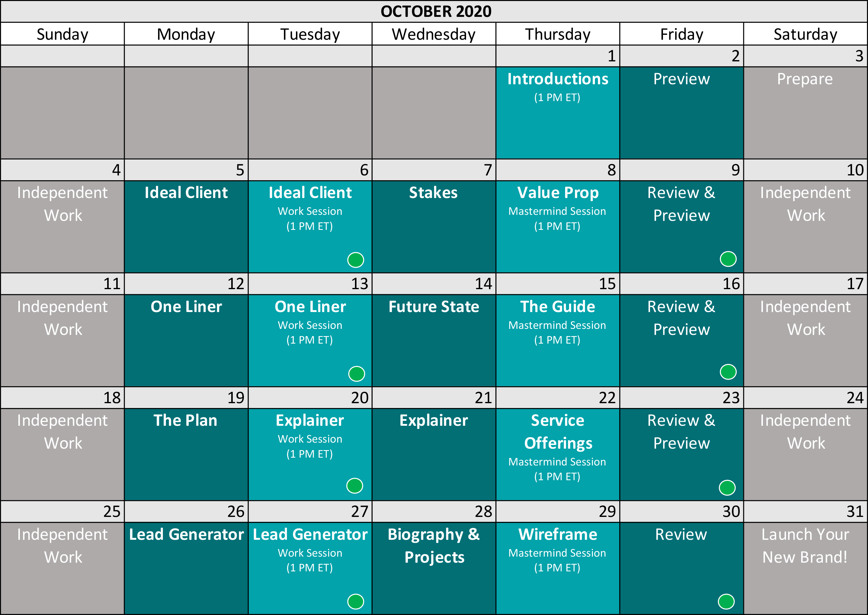This screenshot has width=868, height=615.
Task: Click the green dot on October 27
Action: click(355, 601)
